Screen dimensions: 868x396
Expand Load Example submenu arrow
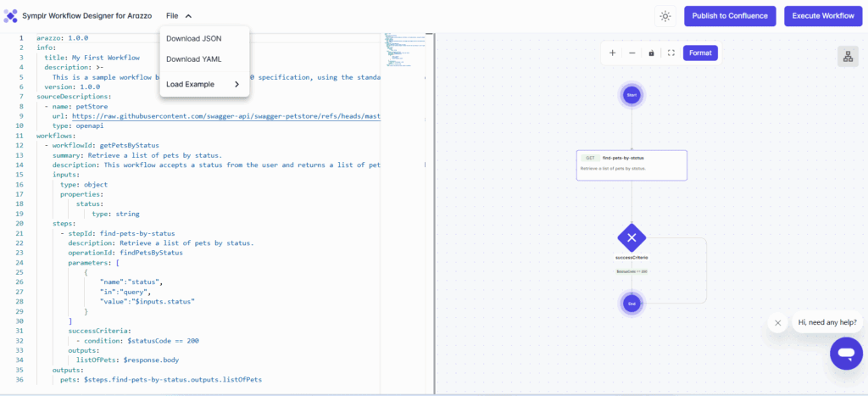click(236, 85)
